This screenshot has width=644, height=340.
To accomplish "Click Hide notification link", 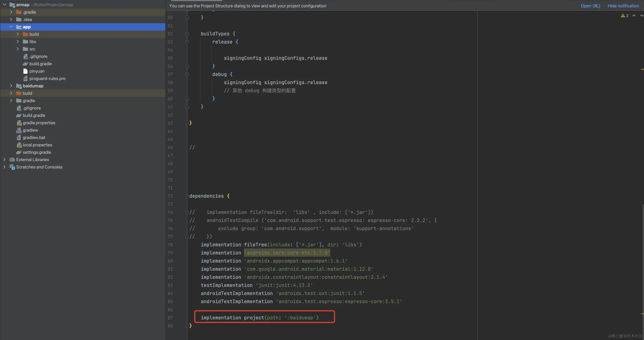I will click(x=623, y=6).
